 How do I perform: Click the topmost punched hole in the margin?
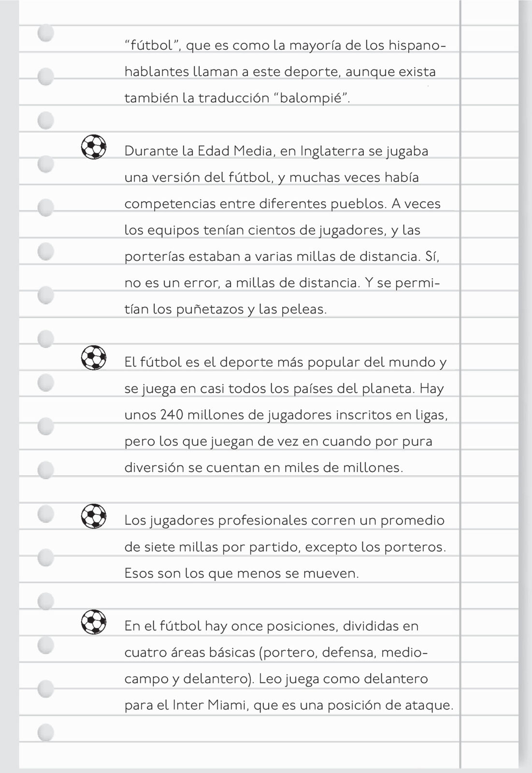[x=45, y=33]
